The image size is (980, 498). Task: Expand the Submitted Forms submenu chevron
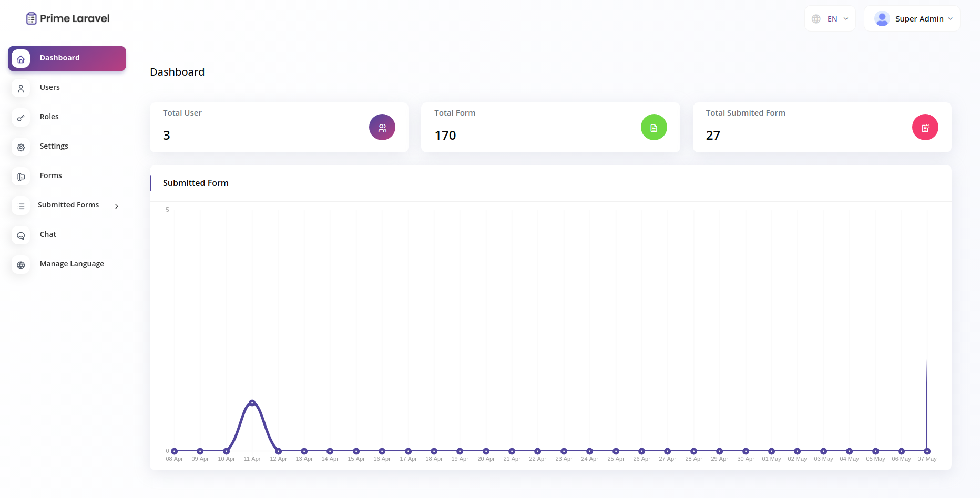coord(117,206)
